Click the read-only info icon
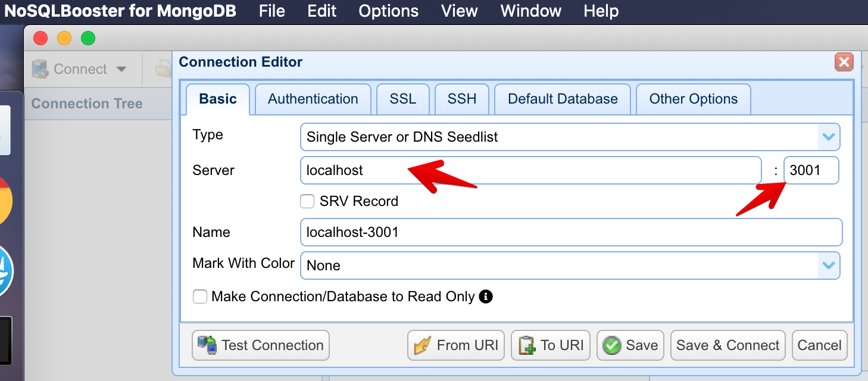The width and height of the screenshot is (868, 381). (486, 296)
